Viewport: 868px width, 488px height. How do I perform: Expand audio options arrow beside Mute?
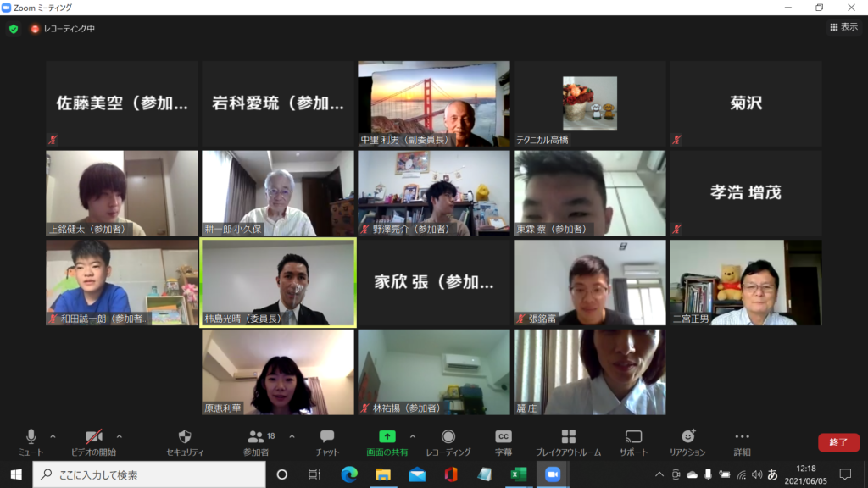click(x=53, y=436)
